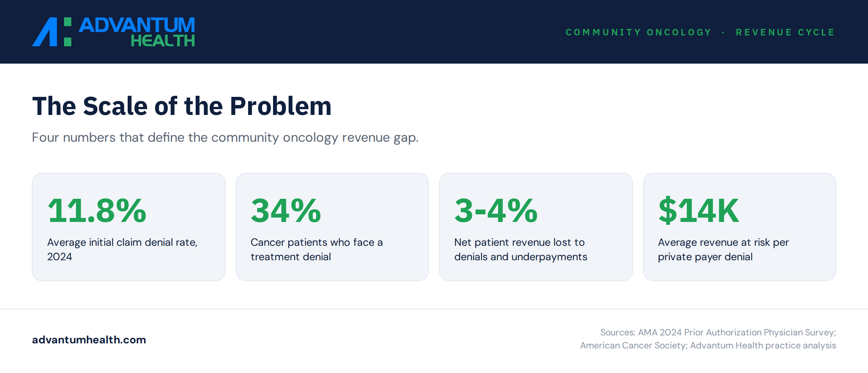Click the dot separator between header labels
Image resolution: width=868 pixels, height=373 pixels.
(x=723, y=33)
